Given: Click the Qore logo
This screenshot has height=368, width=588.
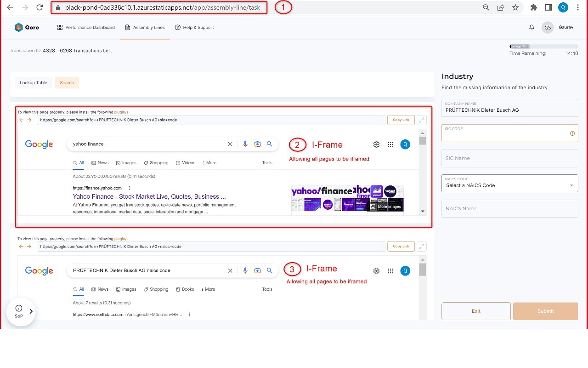Looking at the screenshot, I should coord(27,27).
